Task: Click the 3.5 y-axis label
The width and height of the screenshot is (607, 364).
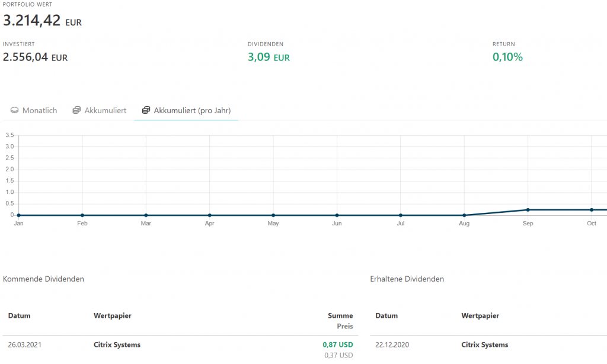Action: (9, 135)
